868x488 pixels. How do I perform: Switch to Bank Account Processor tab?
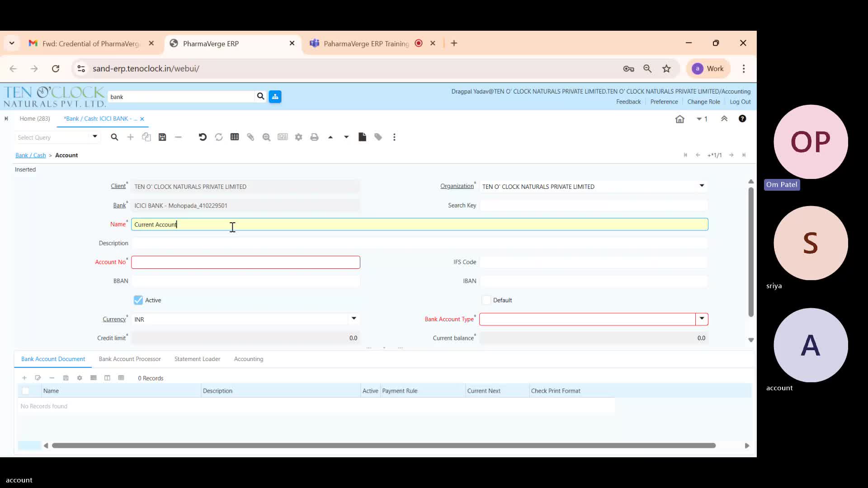coord(130,359)
